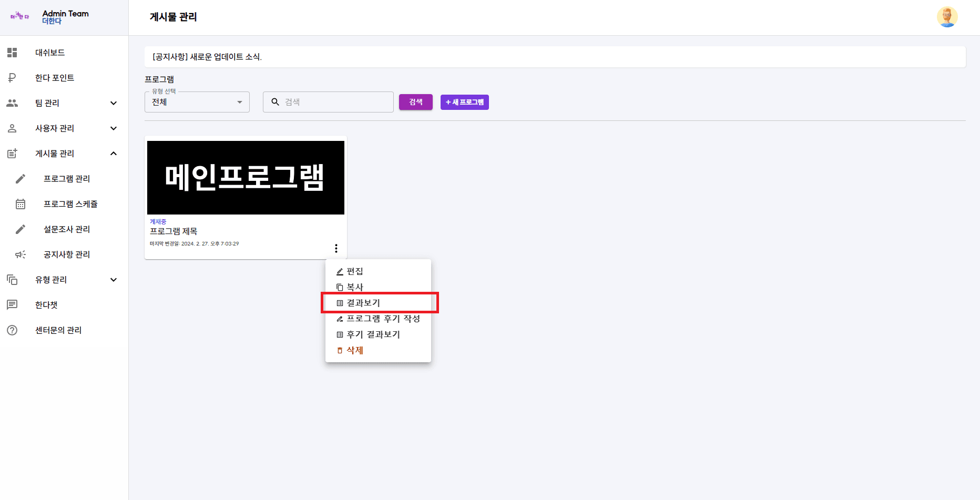Click the 한다챗 chat bubble icon
Viewport: 980px width, 500px height.
pos(12,305)
